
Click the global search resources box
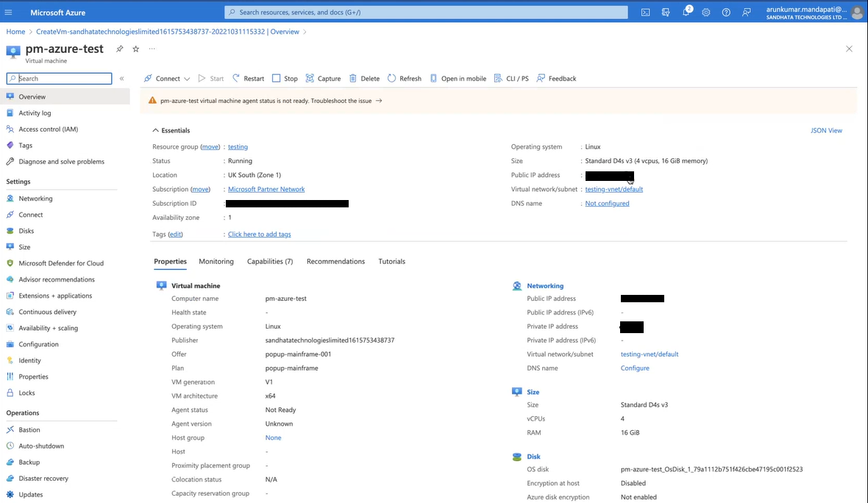pyautogui.click(x=426, y=13)
